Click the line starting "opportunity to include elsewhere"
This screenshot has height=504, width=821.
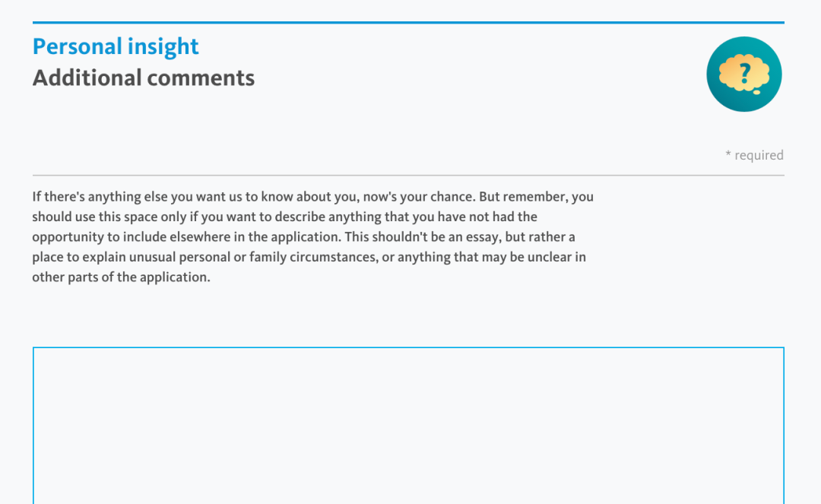pos(303,237)
